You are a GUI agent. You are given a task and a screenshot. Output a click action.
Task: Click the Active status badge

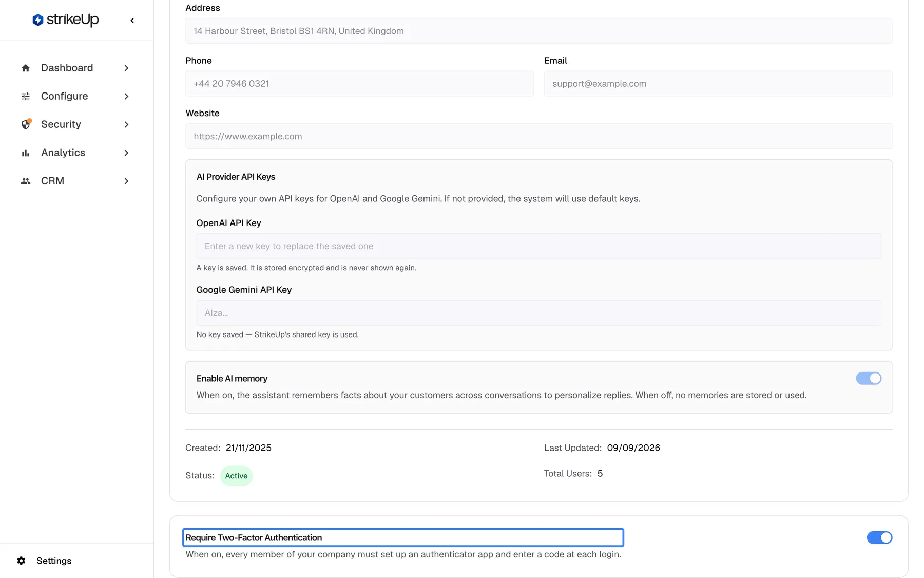(236, 476)
